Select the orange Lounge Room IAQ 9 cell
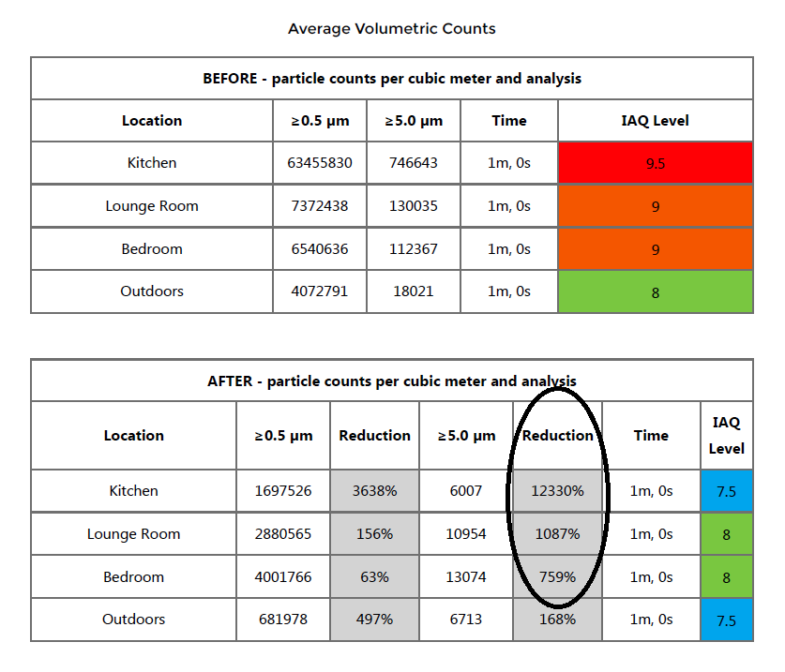 click(x=655, y=206)
